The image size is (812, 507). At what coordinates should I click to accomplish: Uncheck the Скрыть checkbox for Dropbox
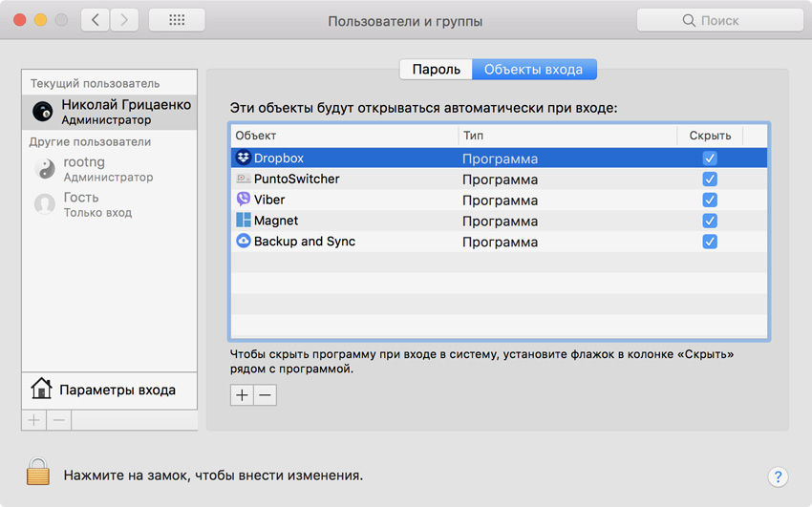coord(709,158)
